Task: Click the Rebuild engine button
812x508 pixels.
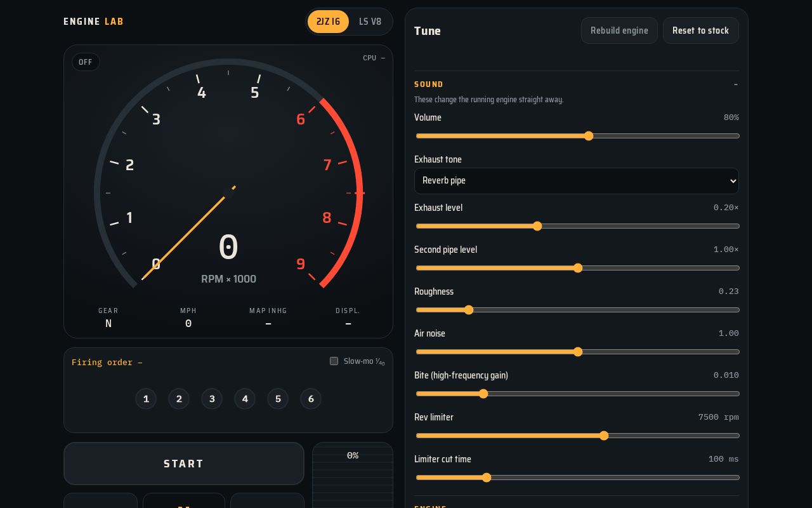Action: pyautogui.click(x=619, y=30)
